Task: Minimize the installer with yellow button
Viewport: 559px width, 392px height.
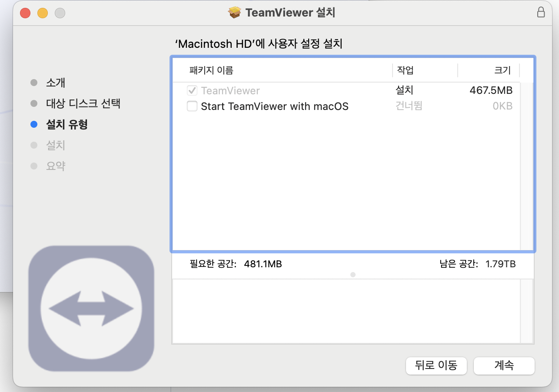Action: pos(43,13)
